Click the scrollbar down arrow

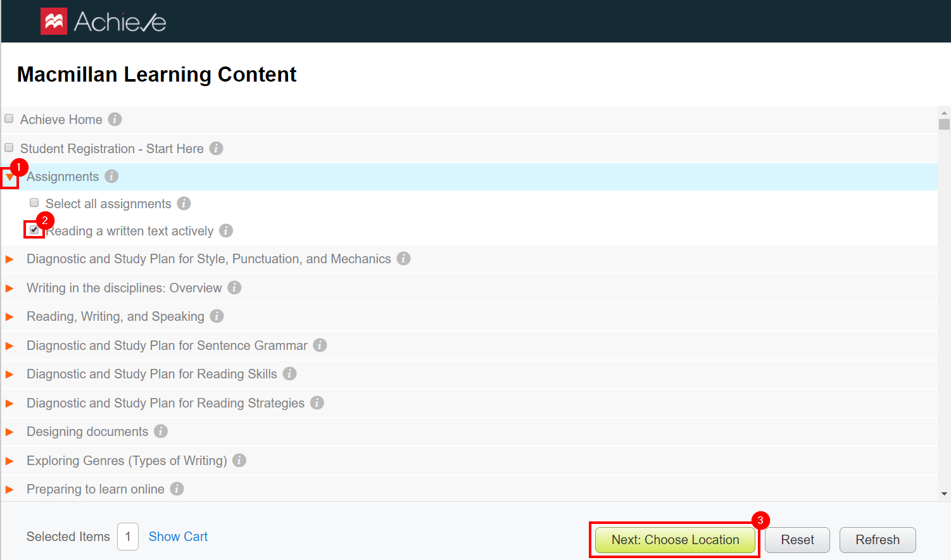point(945,492)
